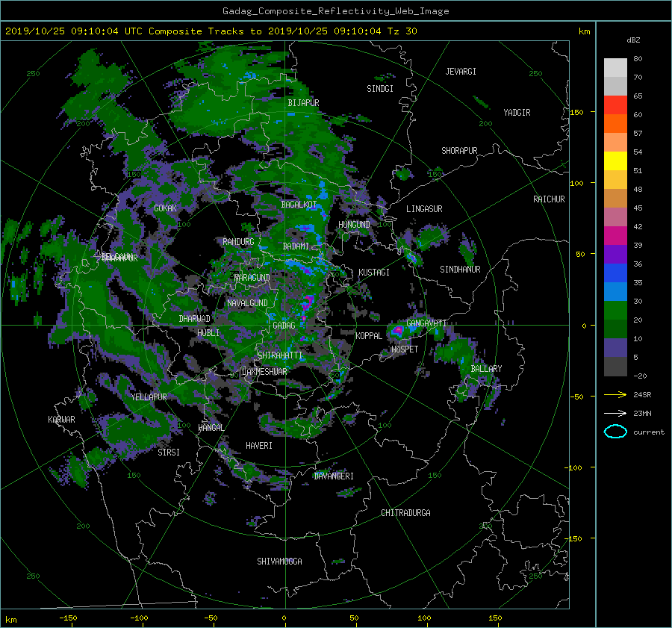The image size is (672, 628).
Task: Click the -100 tick on right axis
Action: pos(574,467)
